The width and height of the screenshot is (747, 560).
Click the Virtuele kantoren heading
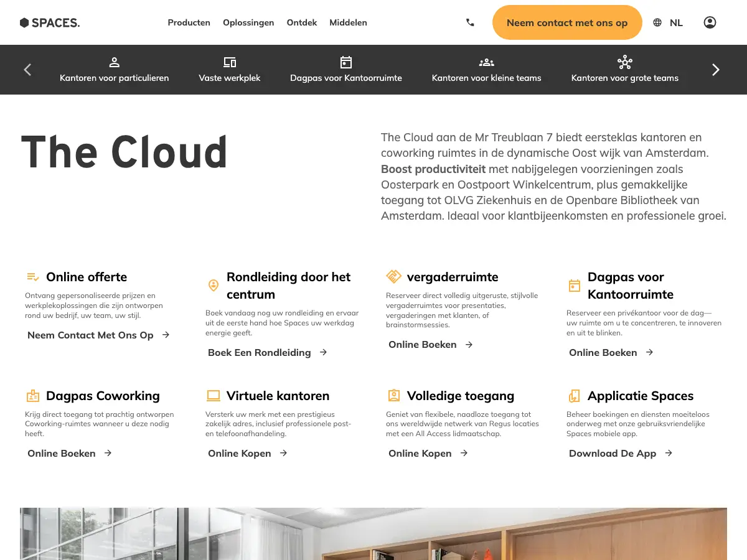coord(278,396)
